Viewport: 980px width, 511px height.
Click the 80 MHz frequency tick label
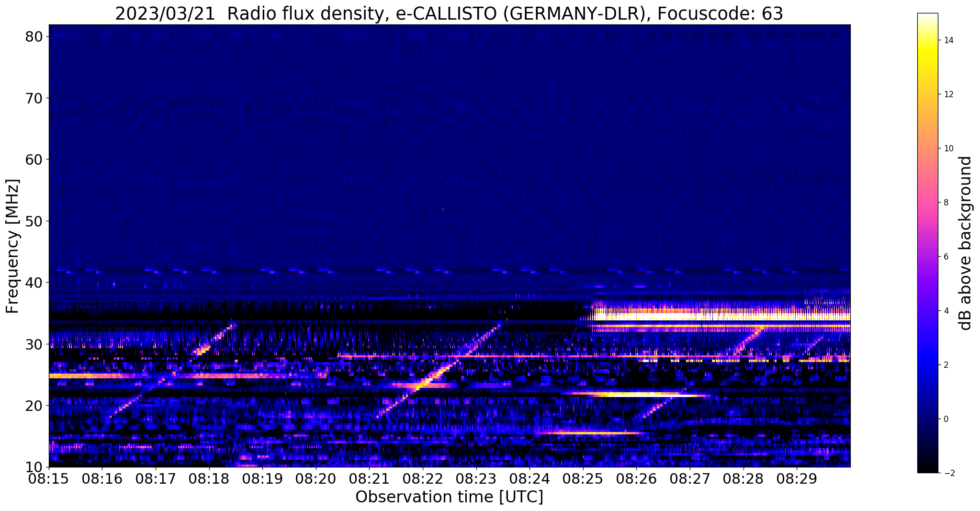[34, 36]
